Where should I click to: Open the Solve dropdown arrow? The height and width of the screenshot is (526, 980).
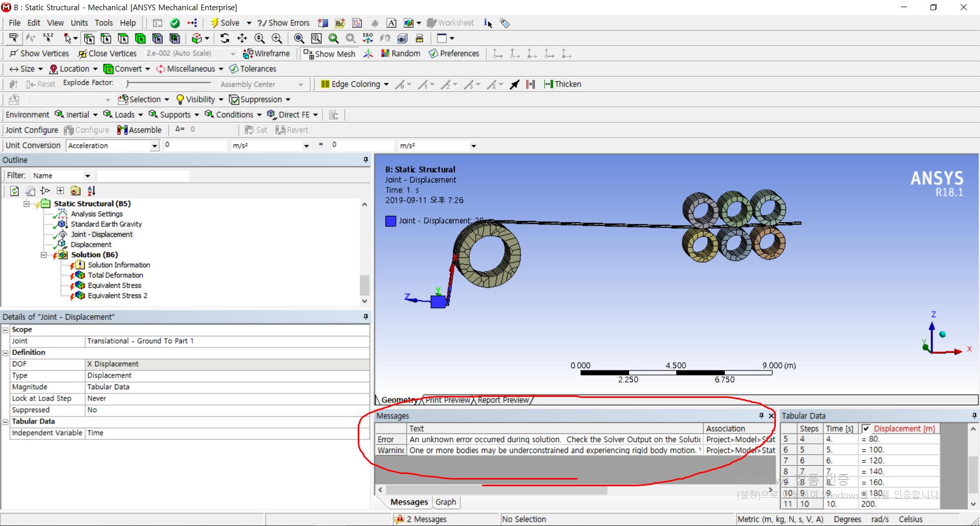pos(249,23)
